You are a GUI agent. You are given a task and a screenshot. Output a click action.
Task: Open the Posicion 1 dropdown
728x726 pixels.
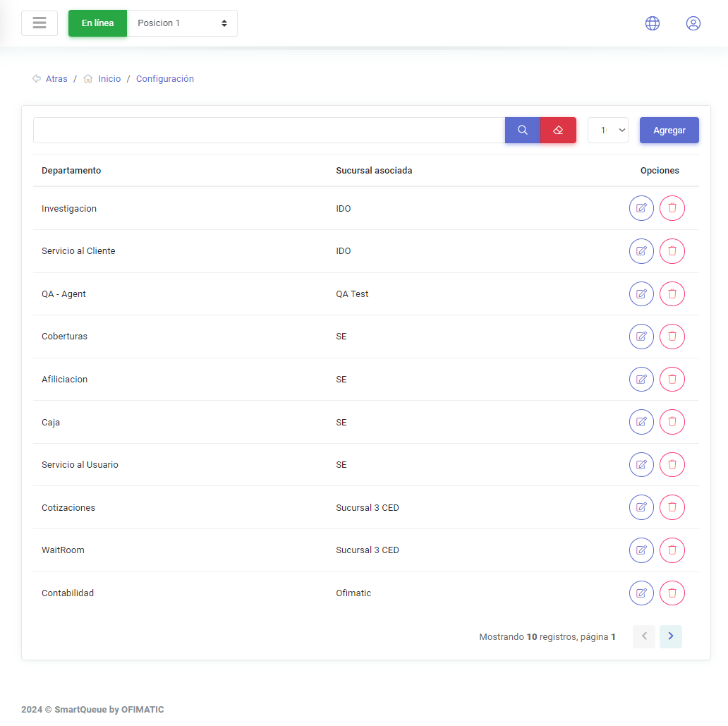coord(182,23)
